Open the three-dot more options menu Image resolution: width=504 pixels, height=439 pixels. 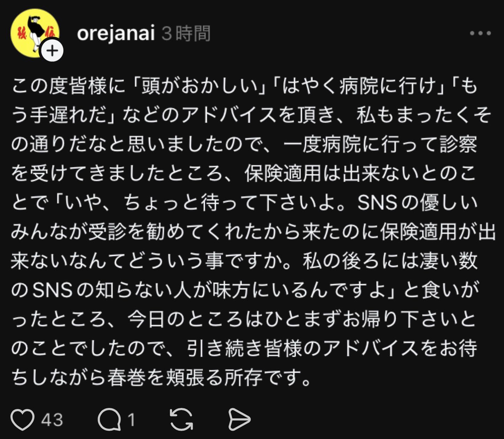click(480, 33)
